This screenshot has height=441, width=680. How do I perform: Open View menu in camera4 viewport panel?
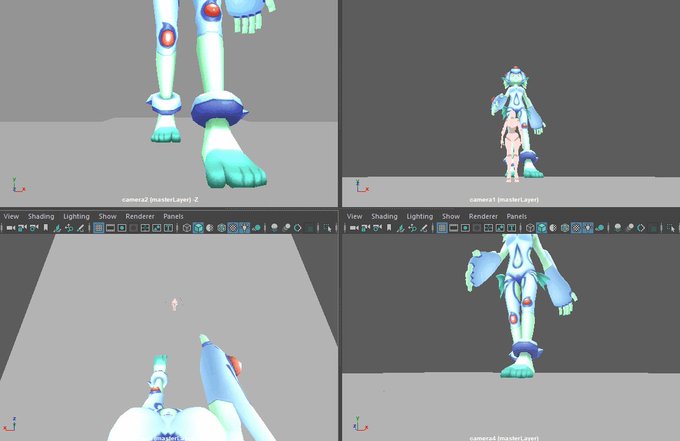click(x=354, y=216)
